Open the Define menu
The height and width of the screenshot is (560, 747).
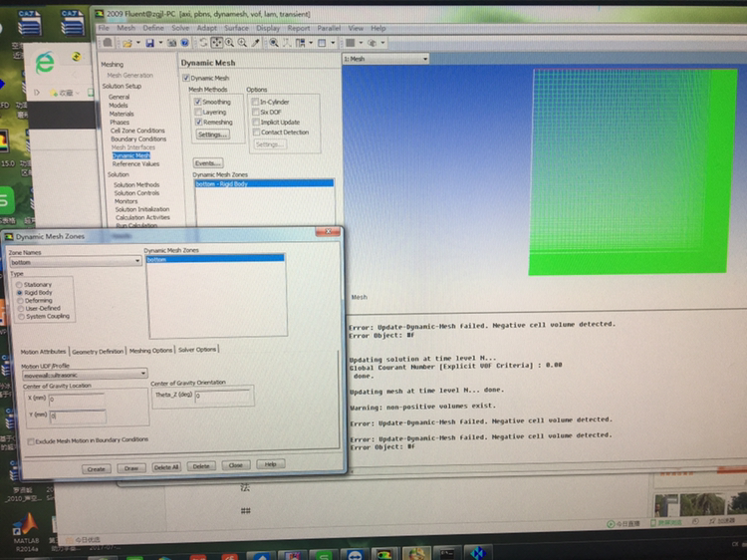tap(153, 28)
